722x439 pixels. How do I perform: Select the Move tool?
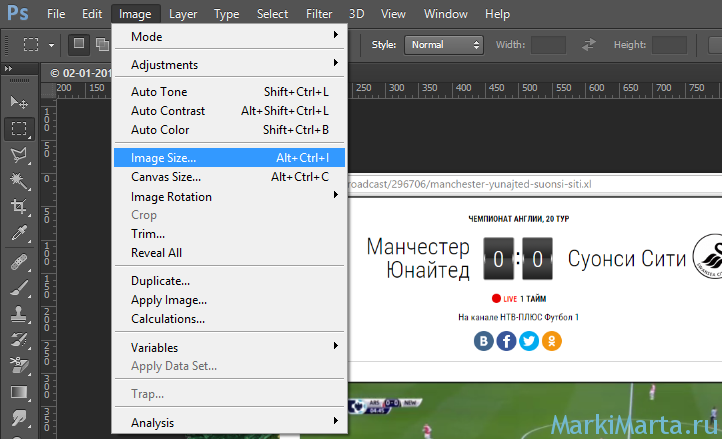(x=18, y=102)
